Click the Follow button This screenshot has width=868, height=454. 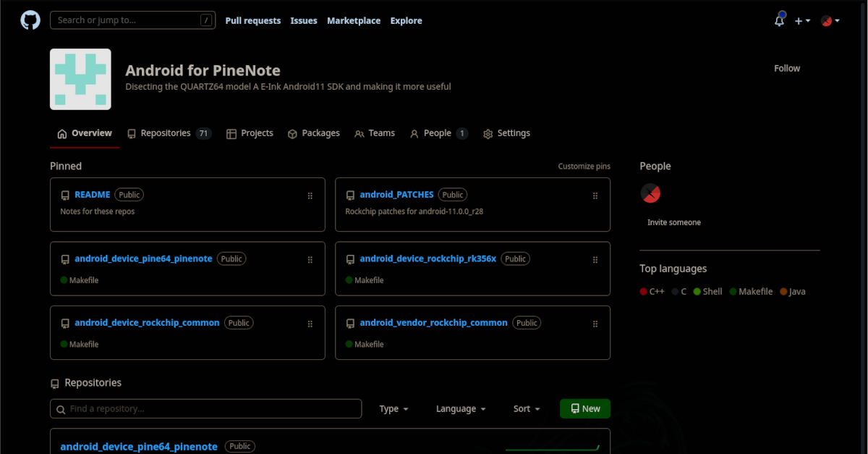[787, 68]
